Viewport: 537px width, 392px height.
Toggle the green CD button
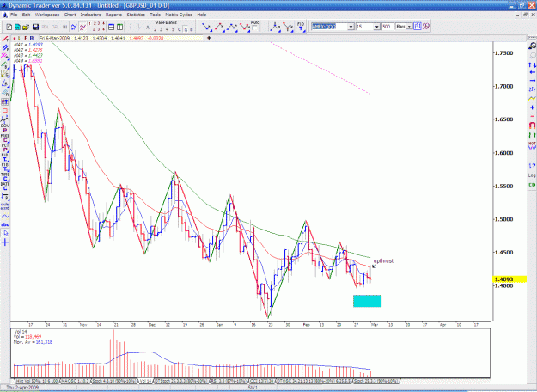click(x=532, y=185)
